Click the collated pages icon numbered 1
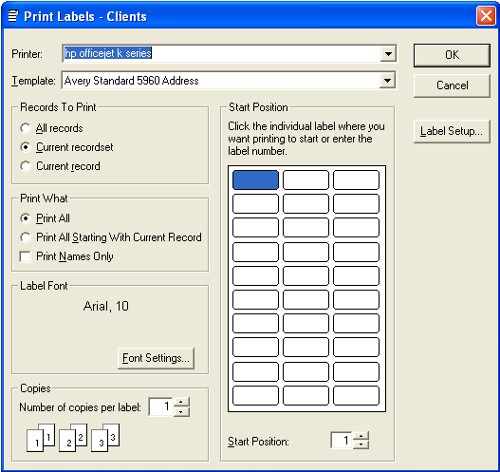500x472 pixels. (41, 438)
